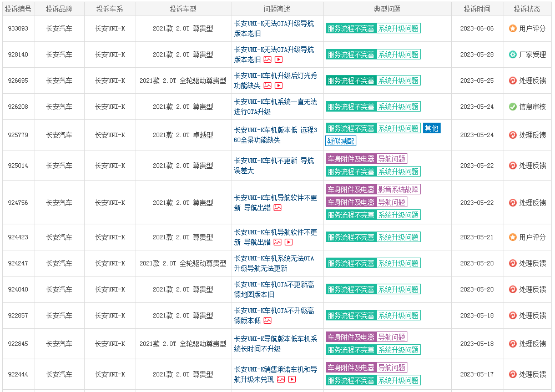The height and width of the screenshot is (392, 555).
Task: Click the 用户评分 status icon for complaint 933893
Action: tap(512, 28)
